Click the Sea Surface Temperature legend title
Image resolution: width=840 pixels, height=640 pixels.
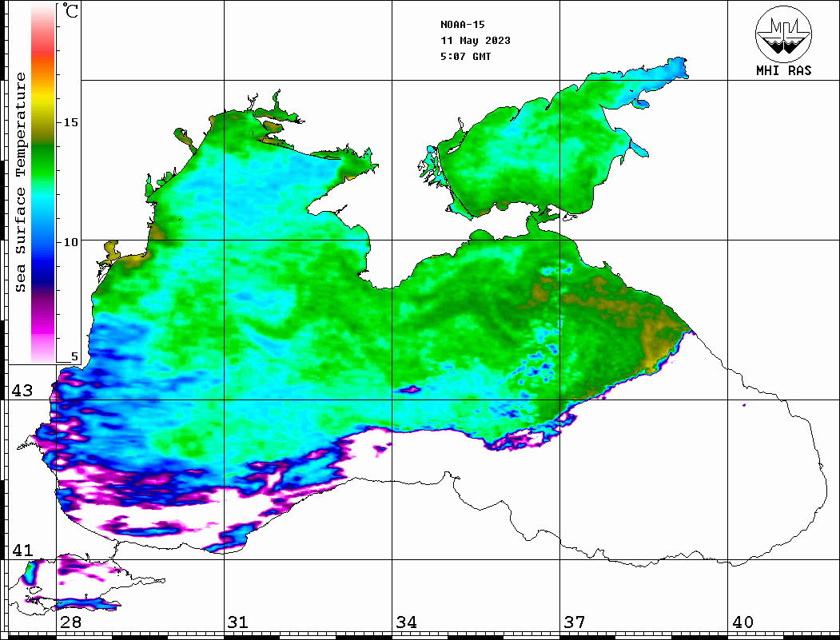click(x=20, y=182)
